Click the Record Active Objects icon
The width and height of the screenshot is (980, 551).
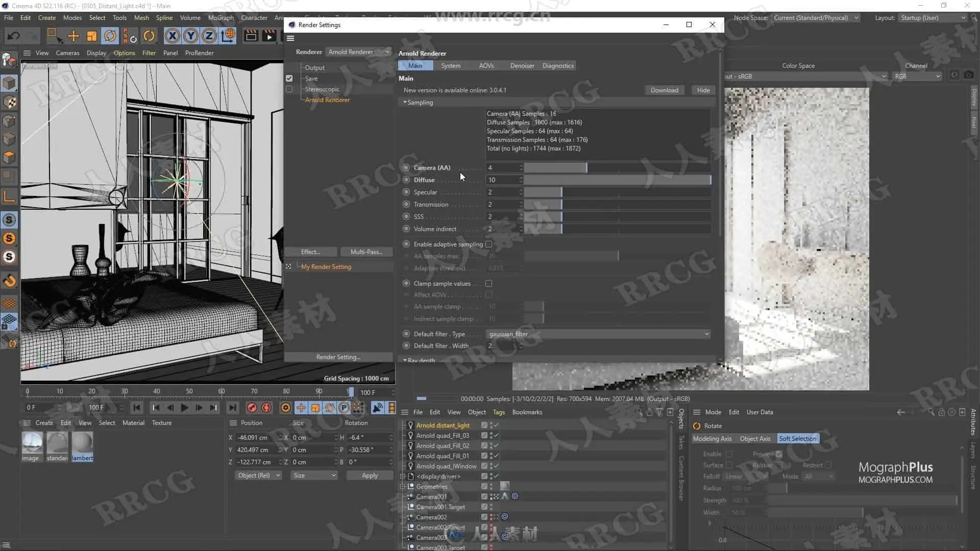[252, 408]
